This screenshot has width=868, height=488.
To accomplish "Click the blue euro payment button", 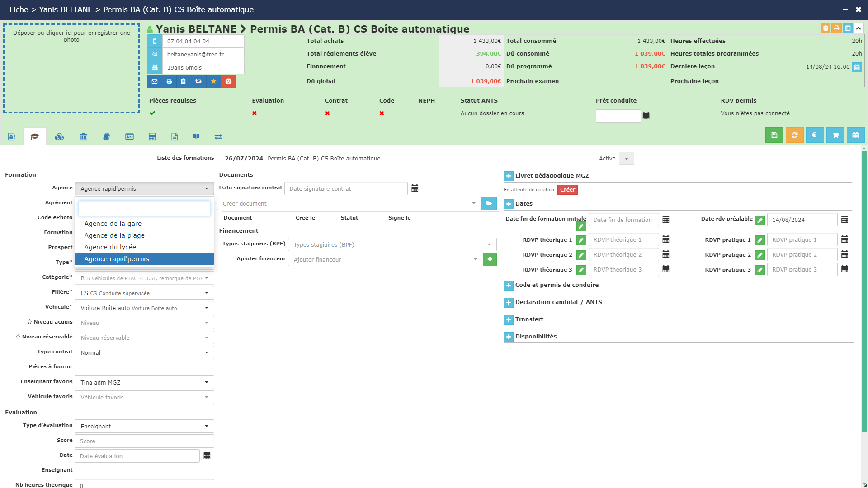I will point(815,135).
